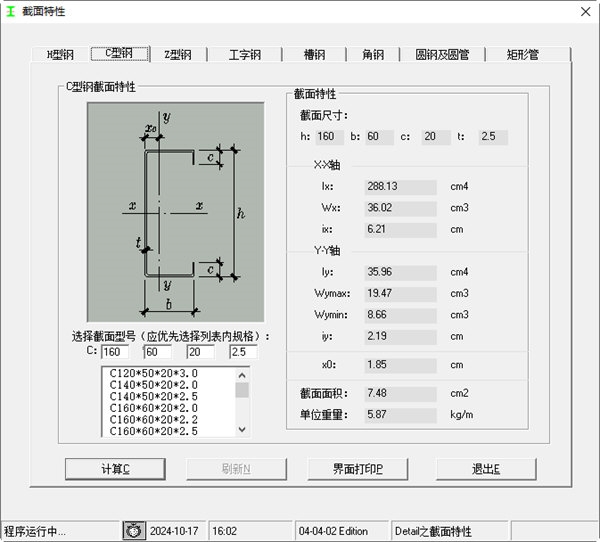Click the x0 value 1.85 field

(400, 365)
